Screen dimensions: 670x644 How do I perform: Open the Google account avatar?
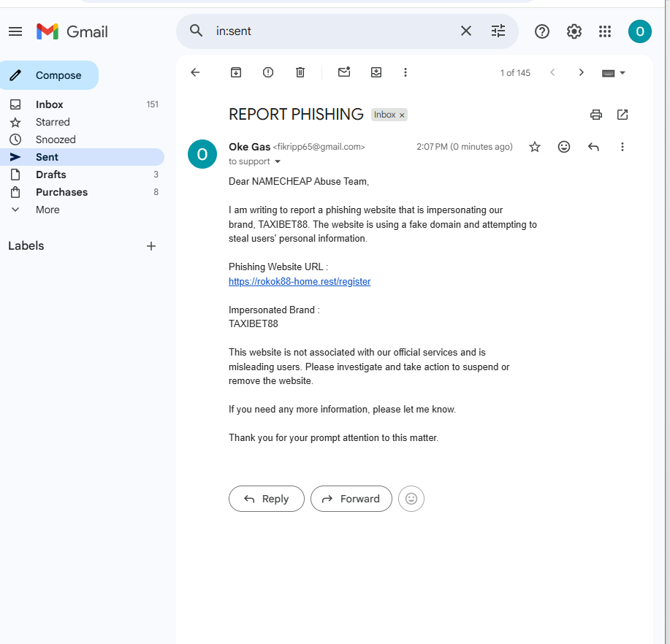[x=639, y=31]
